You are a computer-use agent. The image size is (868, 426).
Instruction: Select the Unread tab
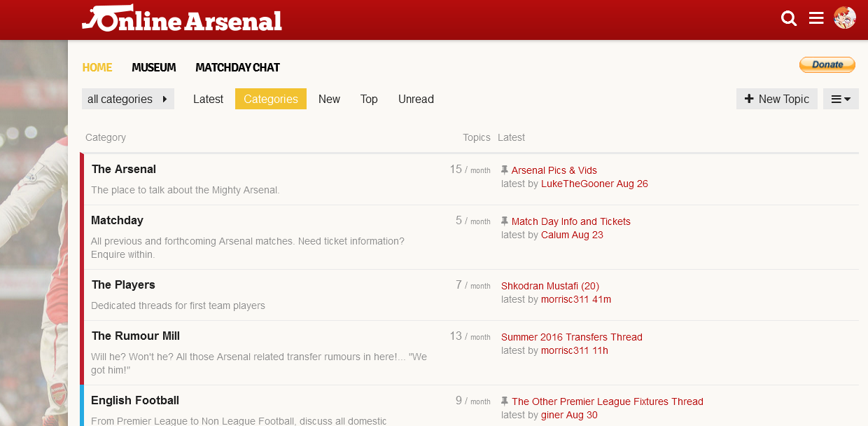416,99
